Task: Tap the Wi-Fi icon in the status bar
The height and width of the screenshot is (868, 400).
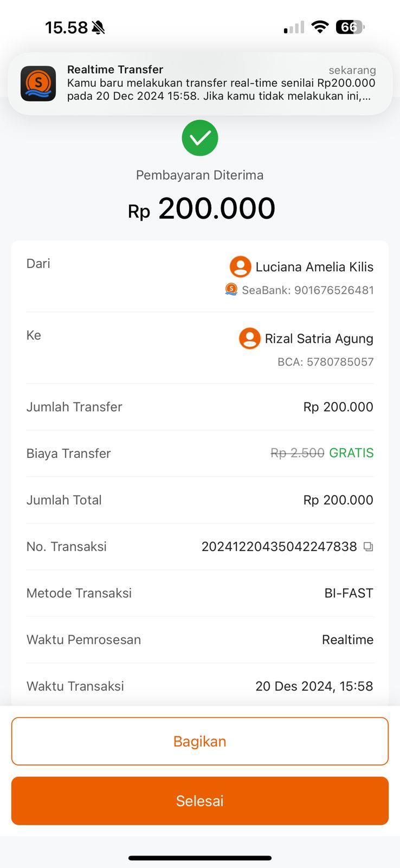Action: click(320, 27)
